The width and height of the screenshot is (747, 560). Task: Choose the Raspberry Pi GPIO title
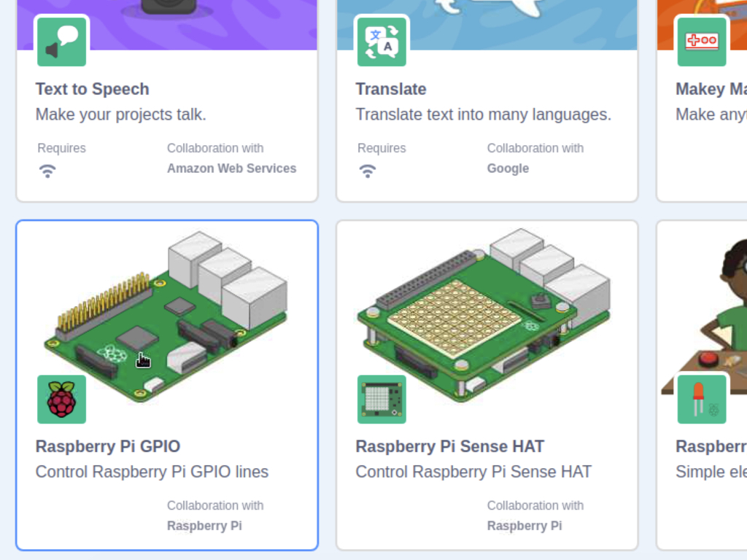tap(108, 446)
